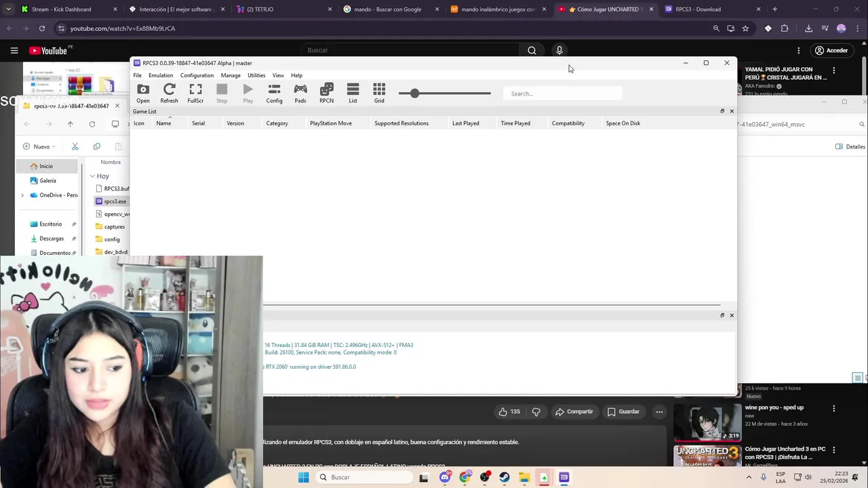
Task: Click the Compartir share button
Action: (574, 411)
